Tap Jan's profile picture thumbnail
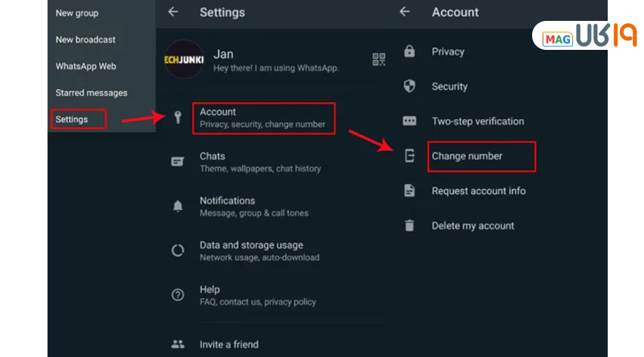644x357 pixels. tap(184, 59)
